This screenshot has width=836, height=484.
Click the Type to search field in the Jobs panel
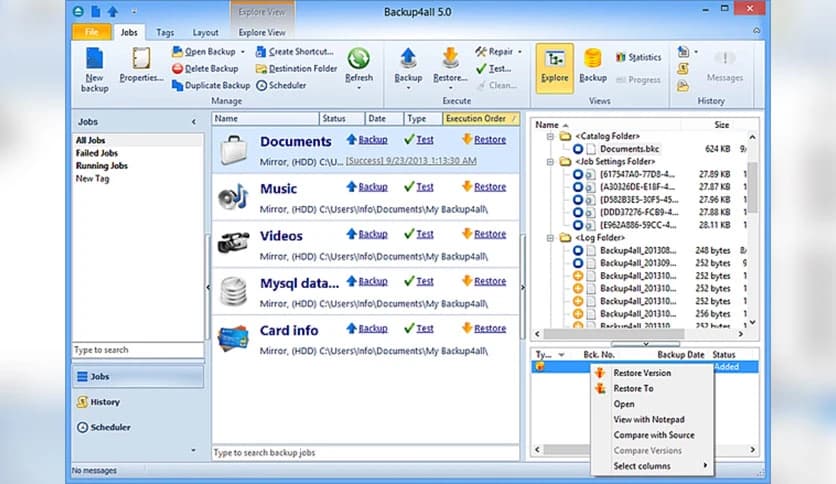138,350
